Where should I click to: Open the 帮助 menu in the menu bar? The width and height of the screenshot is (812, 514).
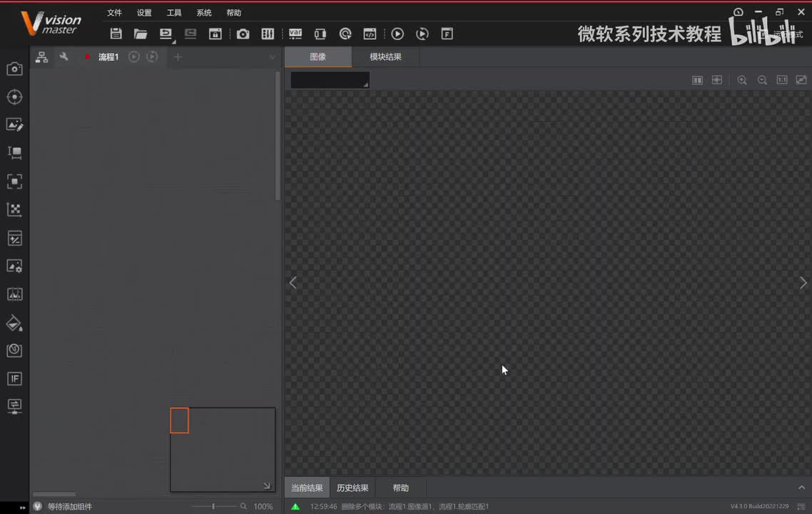tap(233, 12)
